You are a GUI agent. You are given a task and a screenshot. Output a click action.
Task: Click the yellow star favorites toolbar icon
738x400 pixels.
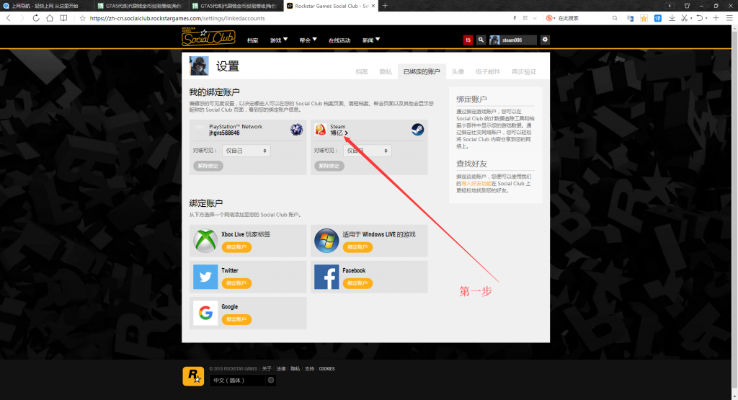(644, 18)
